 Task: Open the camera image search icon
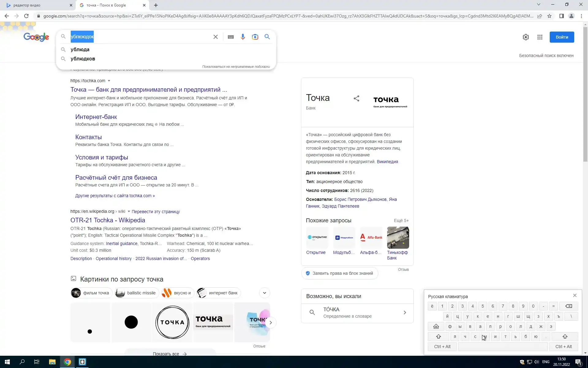[255, 37]
